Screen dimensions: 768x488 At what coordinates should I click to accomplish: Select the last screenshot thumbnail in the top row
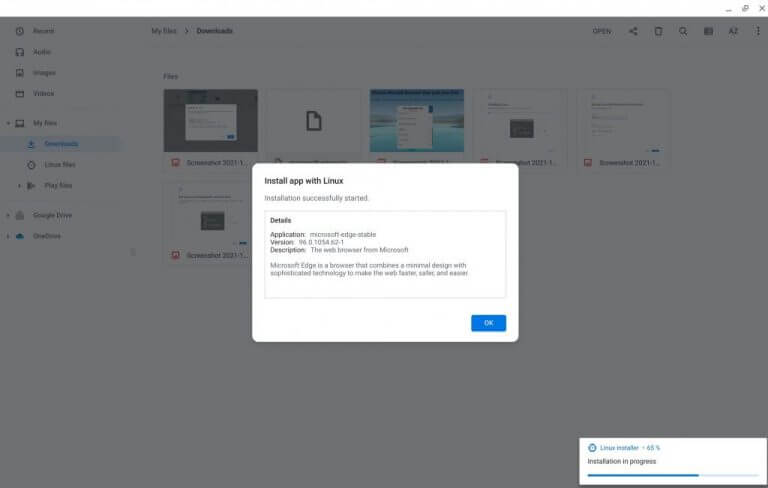pyautogui.click(x=624, y=121)
